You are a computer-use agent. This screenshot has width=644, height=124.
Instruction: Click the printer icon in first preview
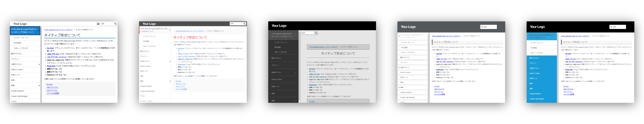[98, 24]
